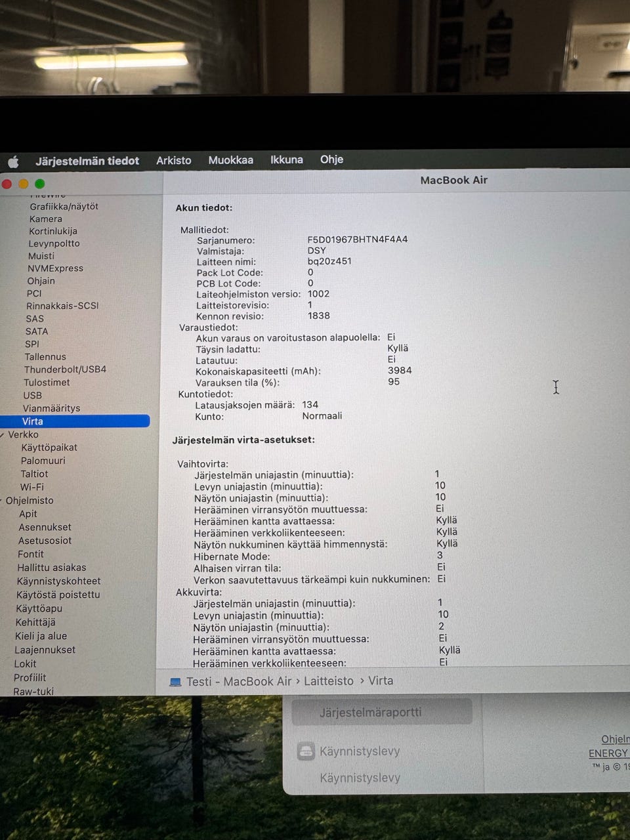Select Laajennukset in sidebar

[45, 650]
